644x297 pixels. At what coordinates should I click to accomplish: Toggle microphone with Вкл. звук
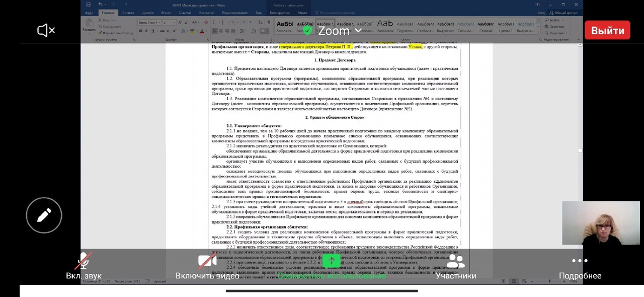tap(84, 267)
